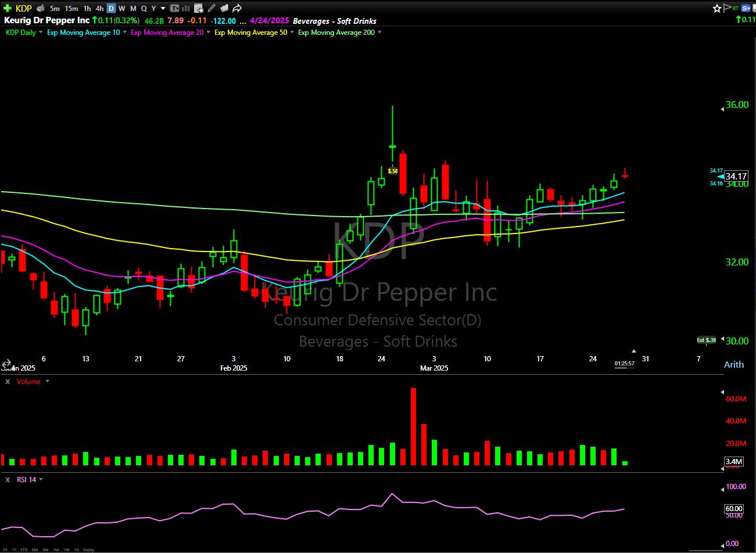
Task: Switch to the 5m timeframe
Action: pos(55,8)
